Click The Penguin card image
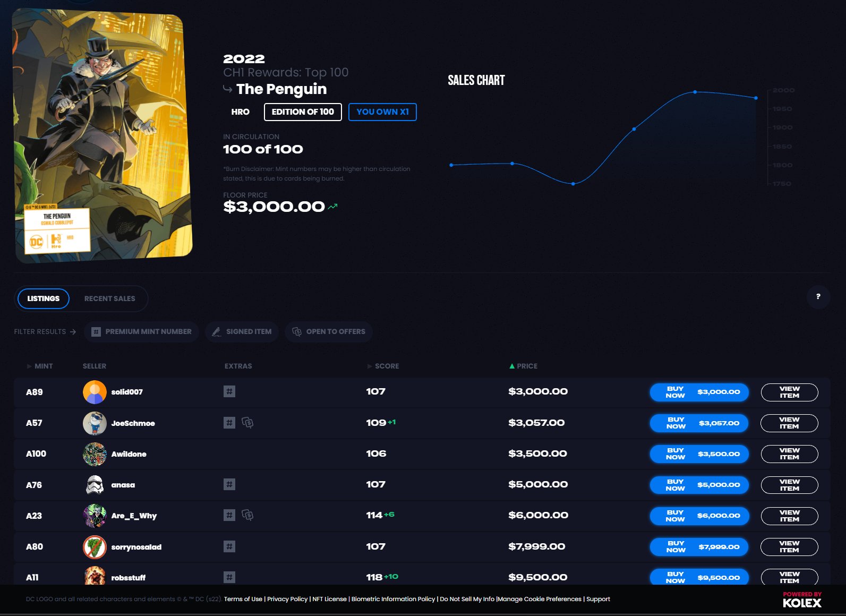The width and height of the screenshot is (846, 616). tap(102, 135)
